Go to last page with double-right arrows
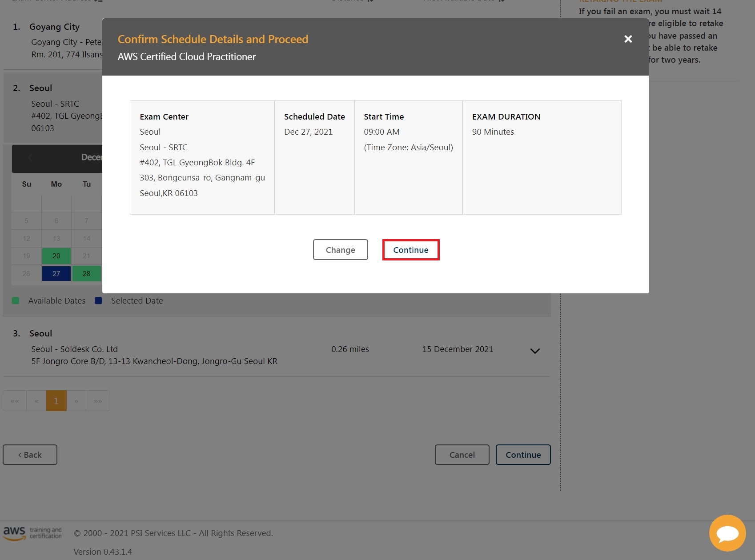This screenshot has height=560, width=755. pyautogui.click(x=98, y=401)
